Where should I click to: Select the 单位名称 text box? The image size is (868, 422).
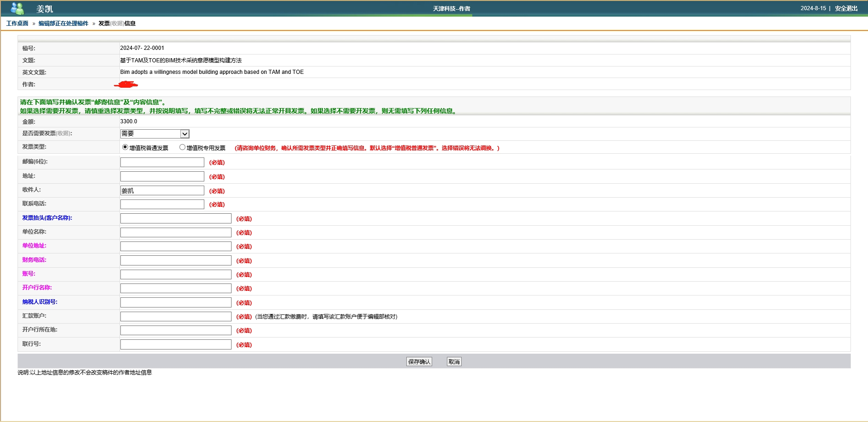(176, 233)
